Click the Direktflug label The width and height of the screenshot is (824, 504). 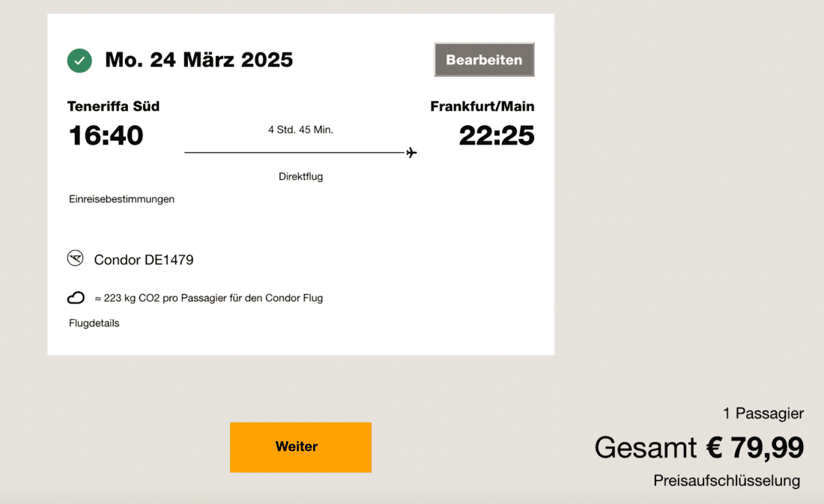300,177
